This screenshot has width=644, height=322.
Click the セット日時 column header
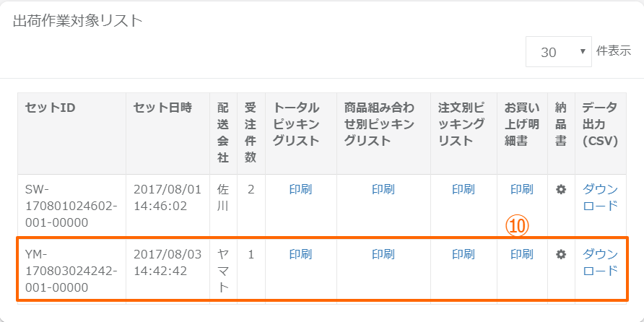click(162, 108)
